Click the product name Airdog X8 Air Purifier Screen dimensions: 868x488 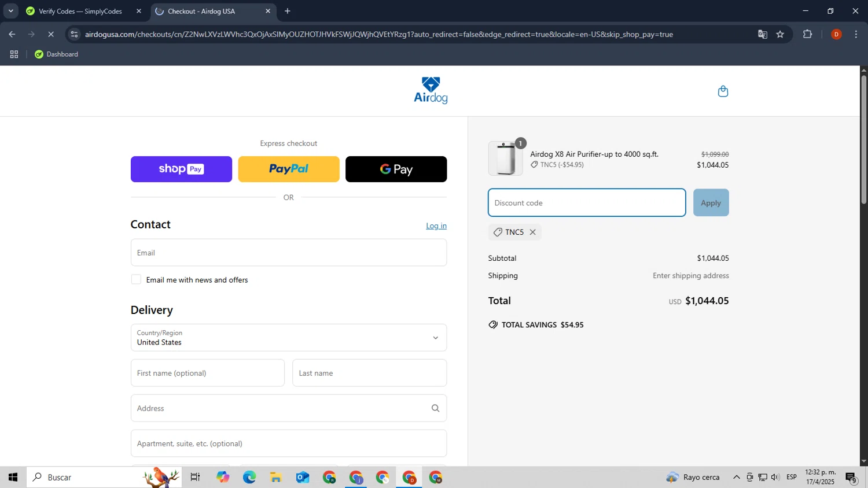pos(594,154)
